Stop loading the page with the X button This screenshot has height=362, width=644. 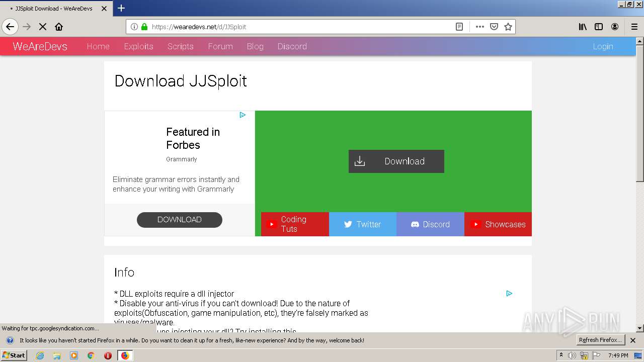pyautogui.click(x=43, y=27)
